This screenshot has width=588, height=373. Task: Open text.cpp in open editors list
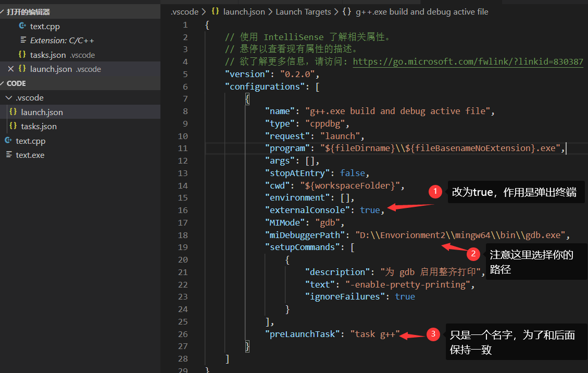[x=45, y=26]
